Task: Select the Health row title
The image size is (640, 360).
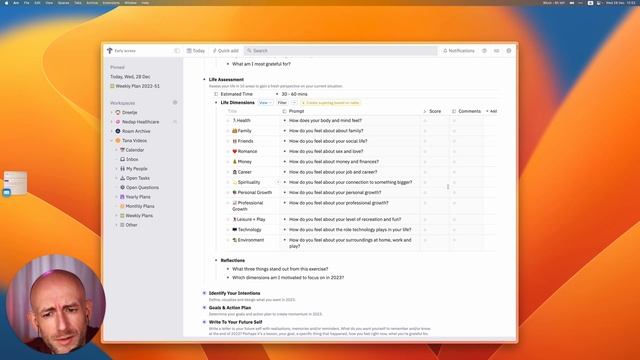Action: click(x=244, y=120)
